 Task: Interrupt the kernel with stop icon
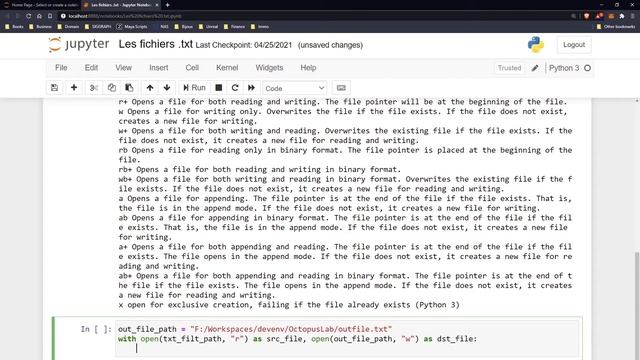(x=219, y=88)
